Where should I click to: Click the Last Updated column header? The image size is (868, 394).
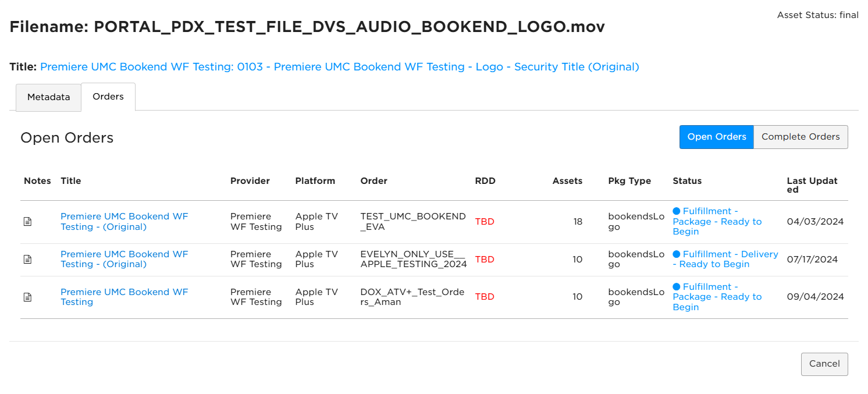812,185
